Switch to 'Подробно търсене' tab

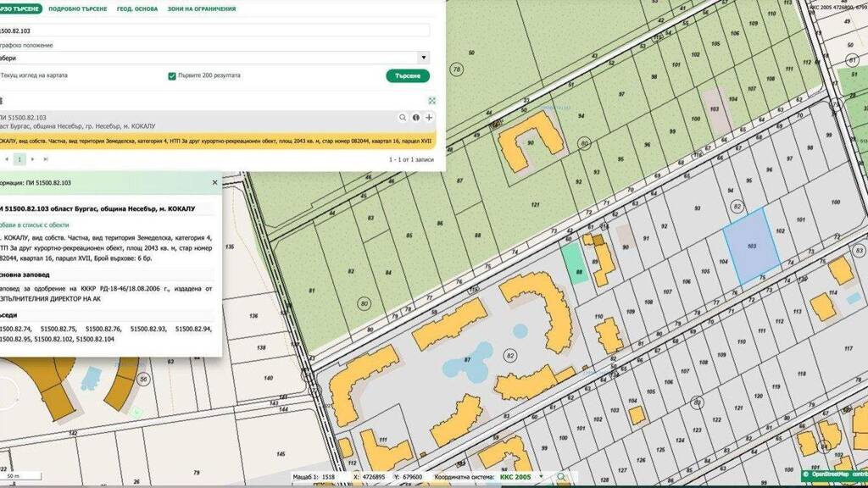tap(78, 8)
